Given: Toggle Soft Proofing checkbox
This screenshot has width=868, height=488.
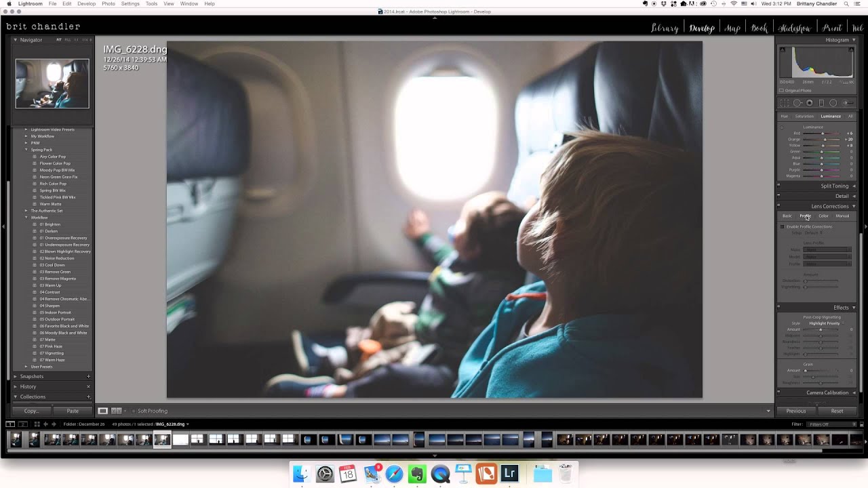Looking at the screenshot, I should coord(134,411).
